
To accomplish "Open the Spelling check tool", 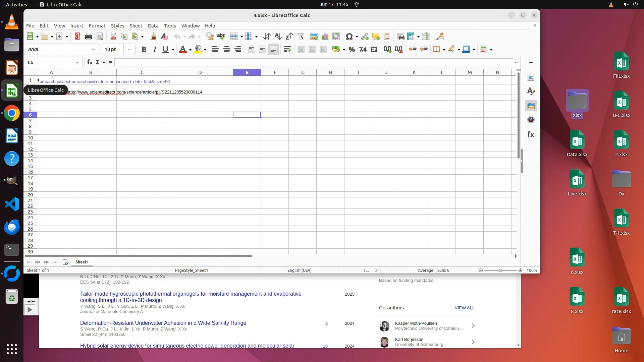I will (x=221, y=37).
